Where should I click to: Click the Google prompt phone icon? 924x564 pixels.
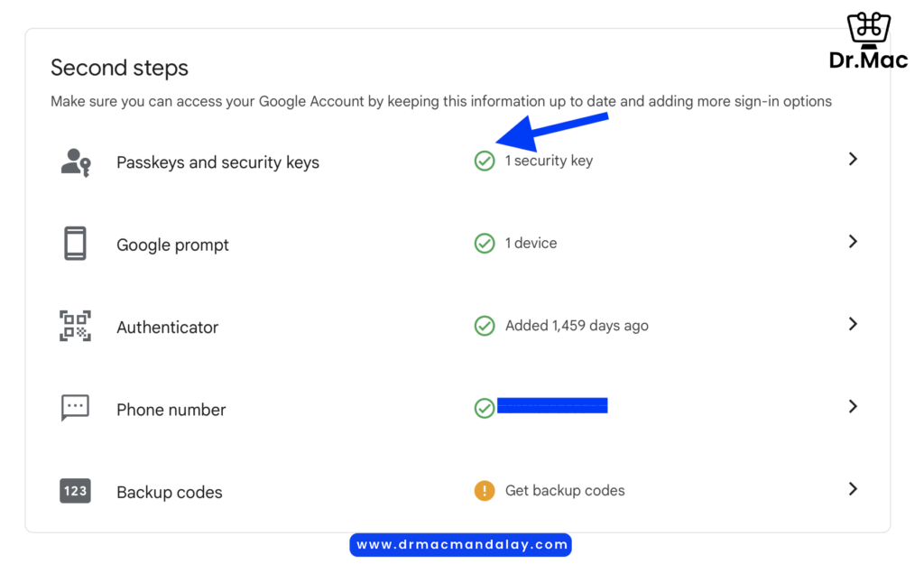(x=75, y=244)
